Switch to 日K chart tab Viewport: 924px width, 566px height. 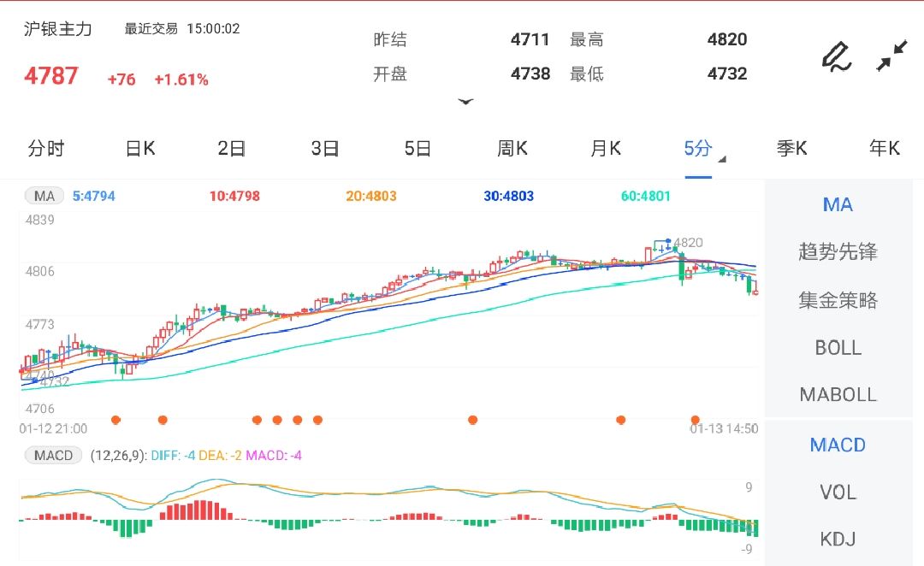pos(140,149)
